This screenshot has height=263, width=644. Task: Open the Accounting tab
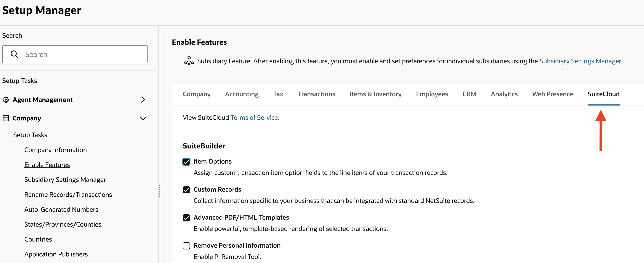pos(242,94)
